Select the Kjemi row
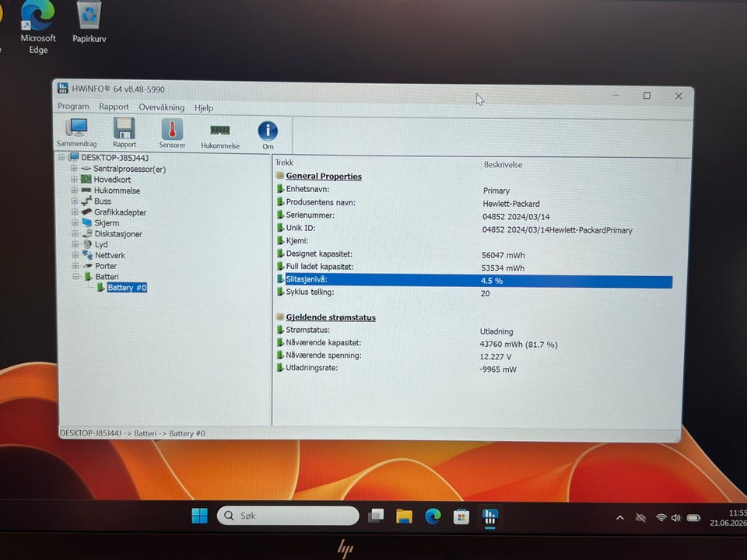The width and height of the screenshot is (747, 560). point(475,241)
